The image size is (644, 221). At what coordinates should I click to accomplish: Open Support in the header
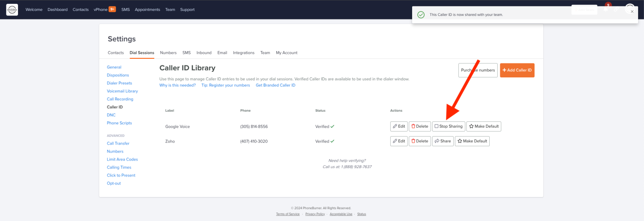[187, 10]
